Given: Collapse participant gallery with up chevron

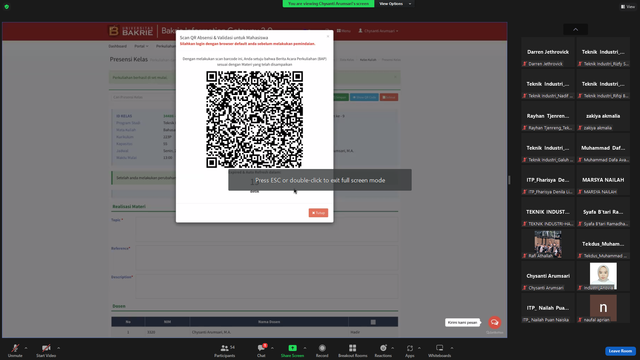Looking at the screenshot, I should [576, 29].
